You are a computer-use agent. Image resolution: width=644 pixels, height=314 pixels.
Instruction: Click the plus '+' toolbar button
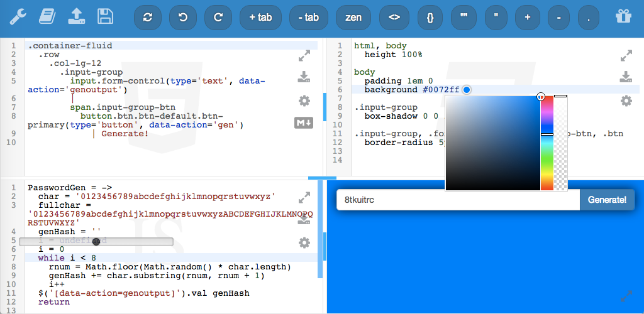(x=528, y=17)
